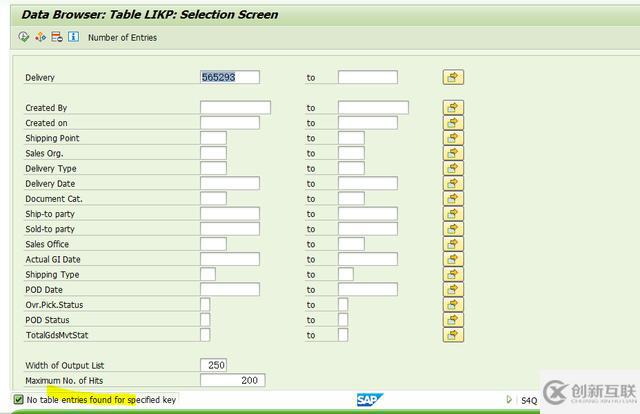Open multiple selection for Ovr.Pick.Status
Viewport: 640px width, 414px height.
pyautogui.click(x=453, y=304)
